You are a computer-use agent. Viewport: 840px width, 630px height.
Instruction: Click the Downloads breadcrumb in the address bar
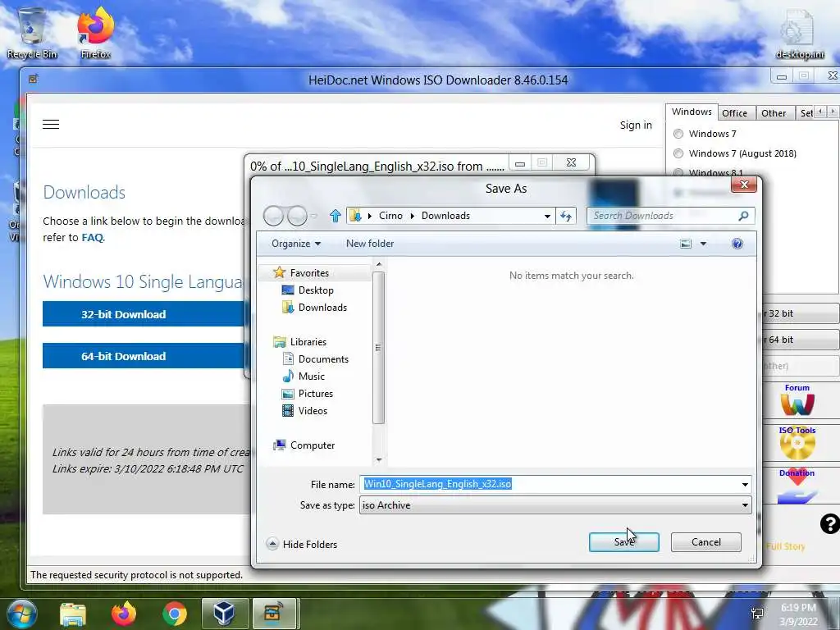445,216
